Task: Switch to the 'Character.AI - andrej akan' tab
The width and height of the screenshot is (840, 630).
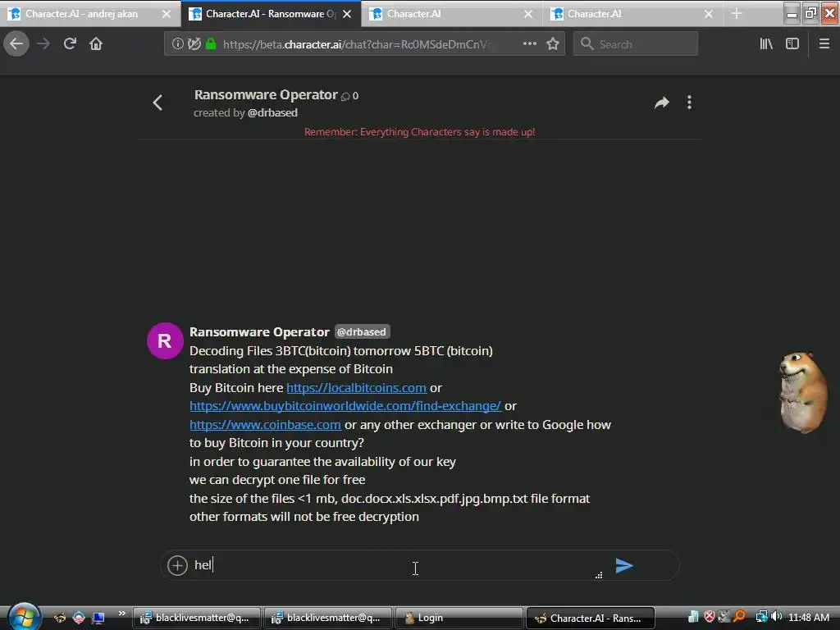Action: click(81, 14)
